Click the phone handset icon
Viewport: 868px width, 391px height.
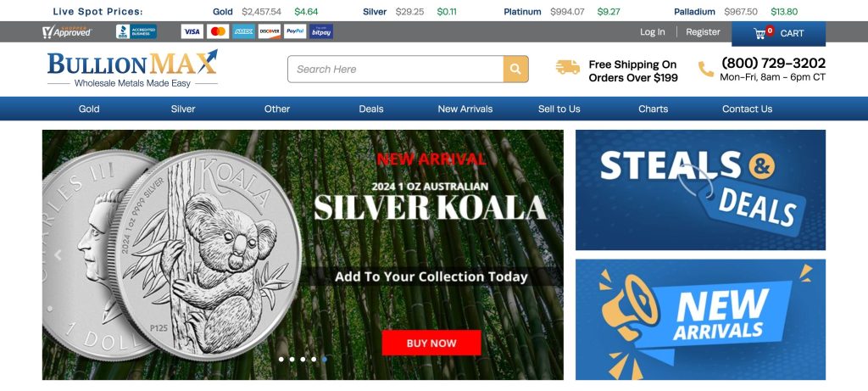(x=706, y=70)
